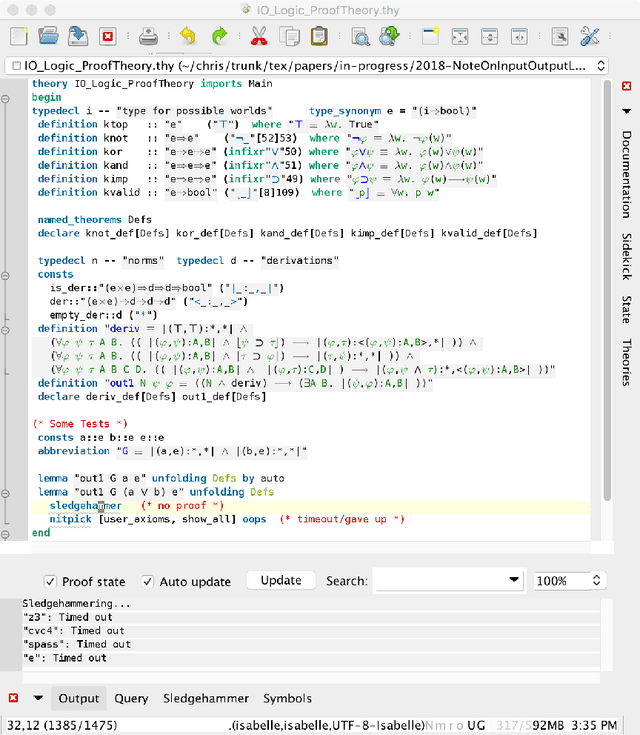Viewport: 640px width, 735px height.
Task: Cut selection with the scissors icon
Action: point(259,36)
